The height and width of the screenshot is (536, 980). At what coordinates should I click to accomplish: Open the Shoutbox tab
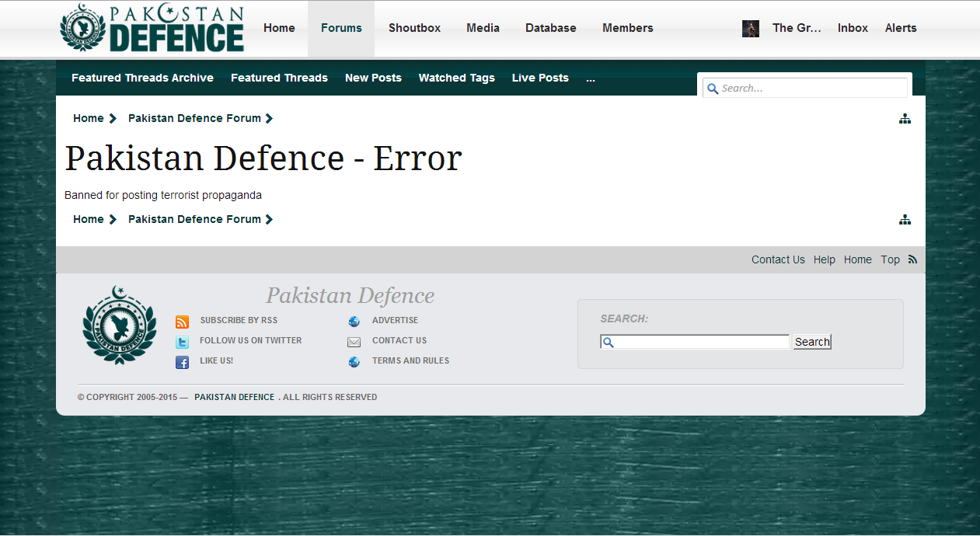(414, 28)
